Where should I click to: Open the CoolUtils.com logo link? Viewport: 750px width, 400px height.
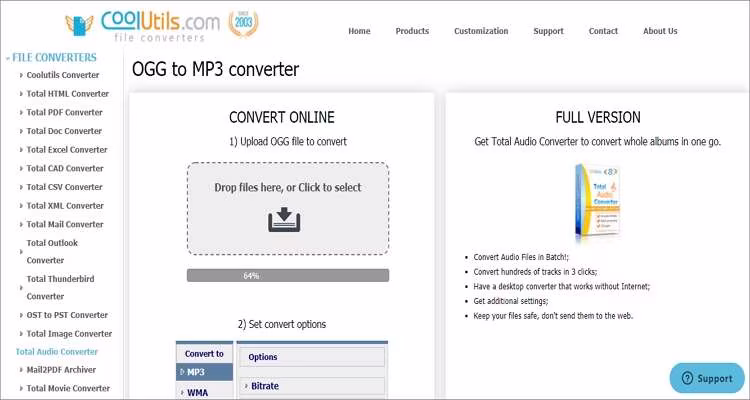[x=143, y=26]
